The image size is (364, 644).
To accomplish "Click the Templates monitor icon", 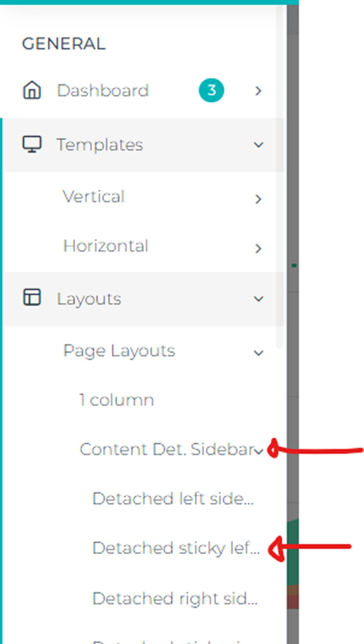I will [x=32, y=144].
